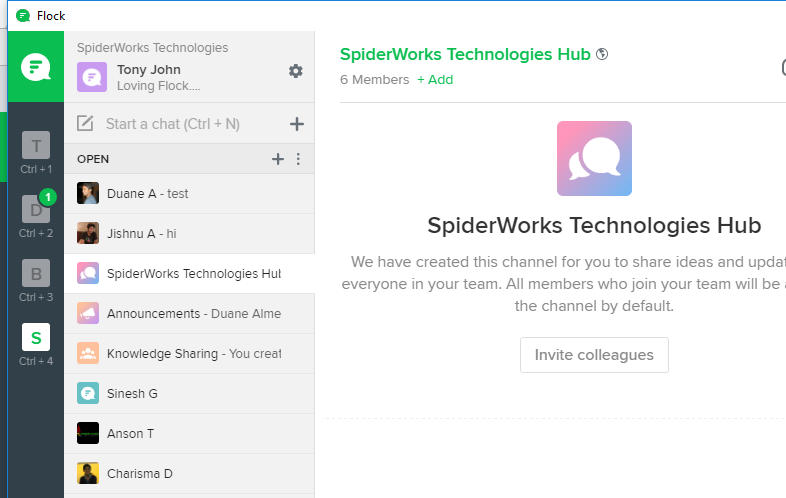Viewport: 786px width, 498px height.
Task: Open settings gear next to Tony John
Action: pyautogui.click(x=295, y=71)
